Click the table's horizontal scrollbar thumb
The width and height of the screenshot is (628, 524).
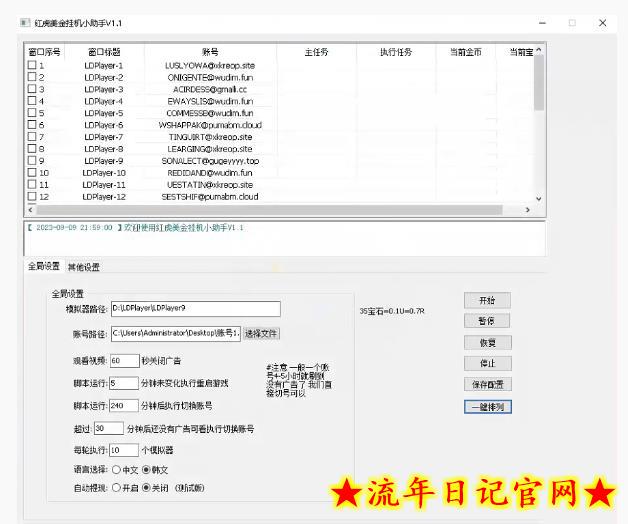[269, 210]
